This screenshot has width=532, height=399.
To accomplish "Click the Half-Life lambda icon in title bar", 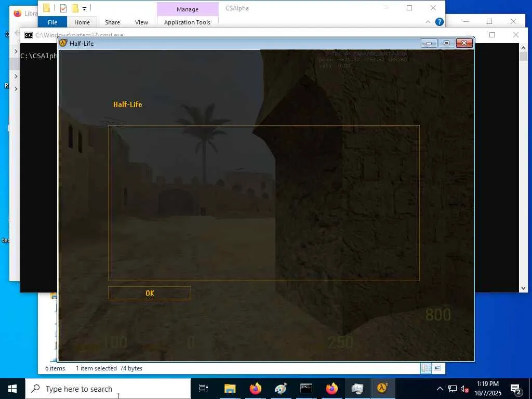I will [63, 43].
